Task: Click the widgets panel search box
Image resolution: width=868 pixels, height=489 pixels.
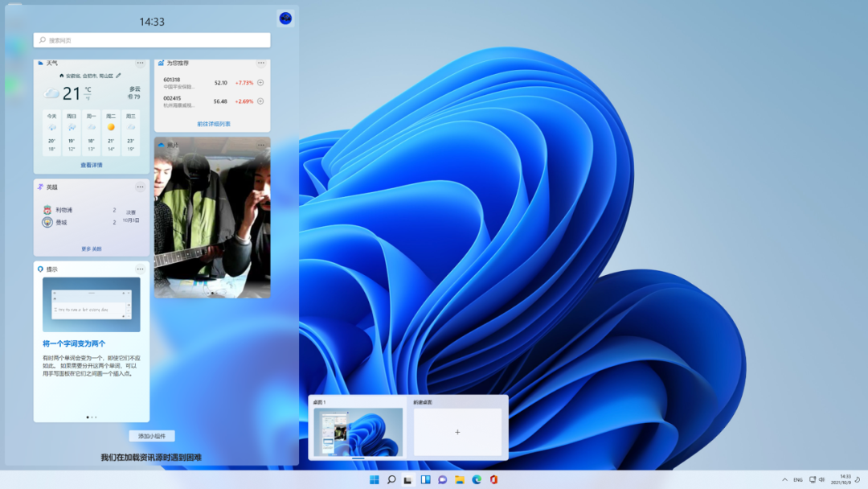Action: 151,39
